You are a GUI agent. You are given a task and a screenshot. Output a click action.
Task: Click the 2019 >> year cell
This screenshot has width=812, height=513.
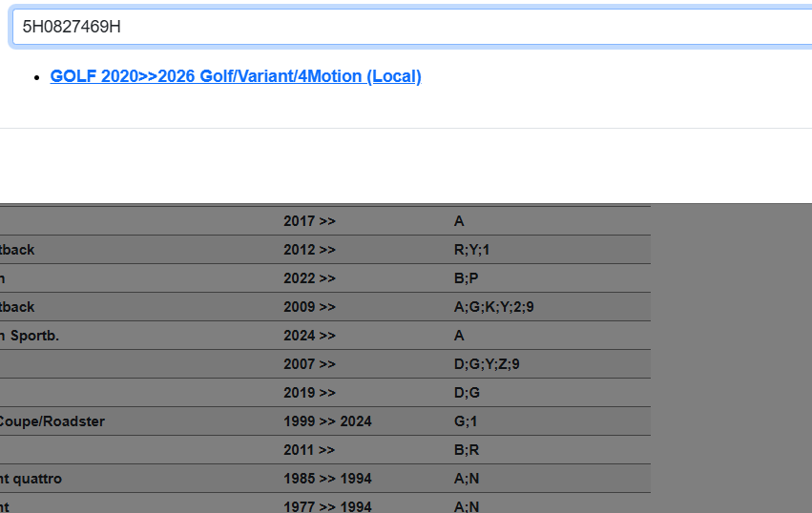[x=309, y=393]
